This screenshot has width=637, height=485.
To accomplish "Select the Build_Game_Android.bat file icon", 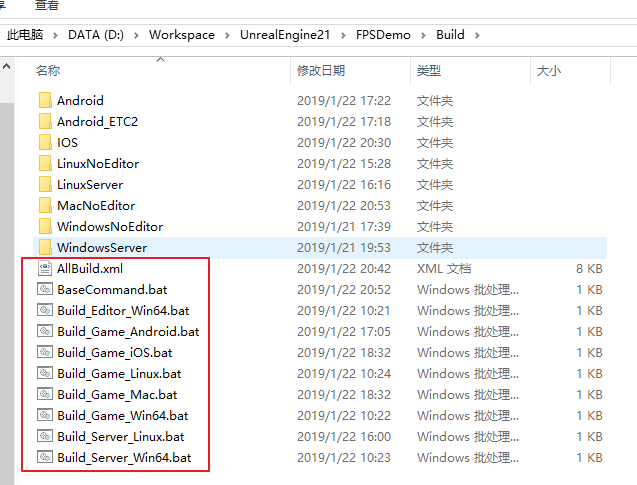I will coord(45,331).
